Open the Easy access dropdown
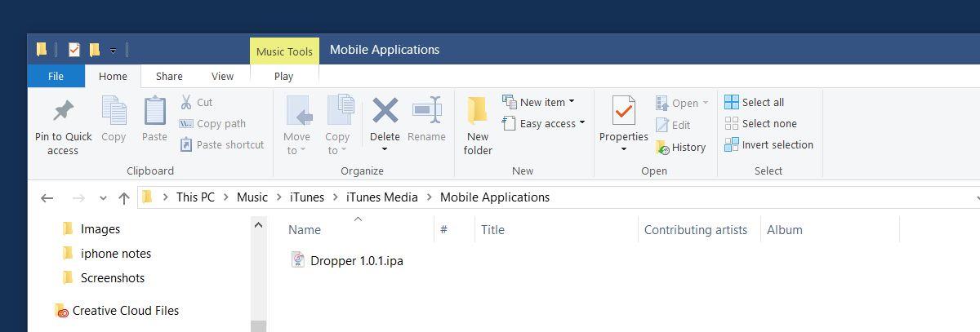Viewport: 980px width, 332px height. click(544, 123)
